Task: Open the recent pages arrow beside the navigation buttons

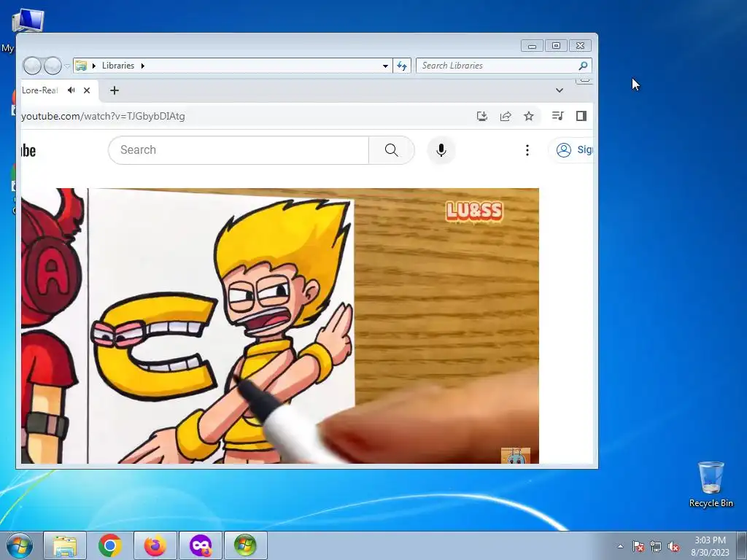Action: 67,66
